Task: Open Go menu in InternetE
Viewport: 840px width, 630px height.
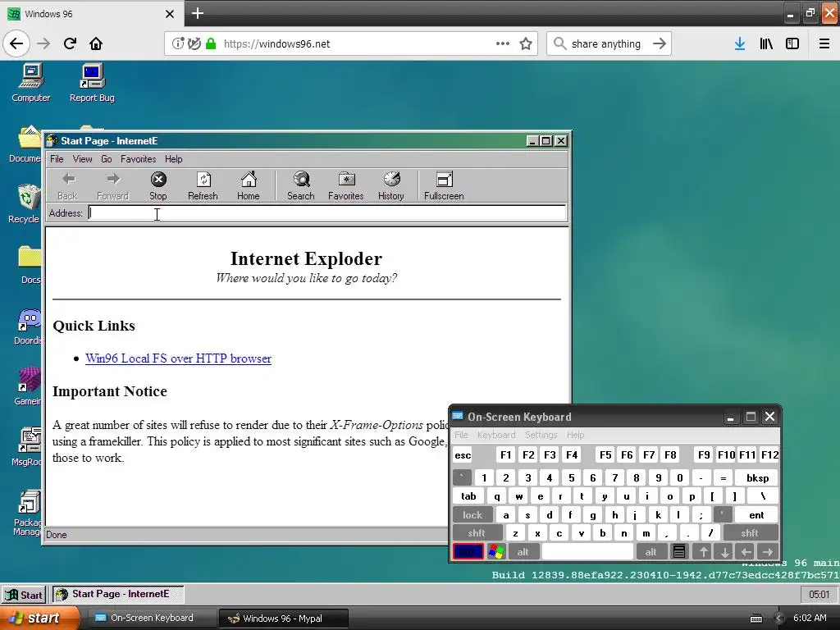Action: pyautogui.click(x=107, y=159)
